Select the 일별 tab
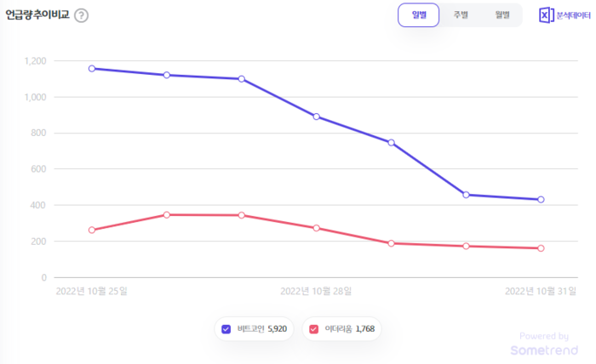Screen dimensions: 596x364 tap(419, 15)
